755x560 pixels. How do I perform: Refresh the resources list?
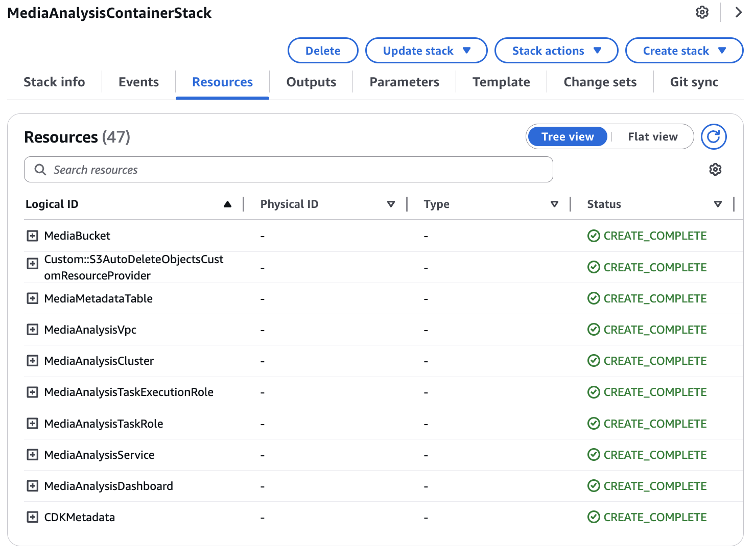pos(714,137)
